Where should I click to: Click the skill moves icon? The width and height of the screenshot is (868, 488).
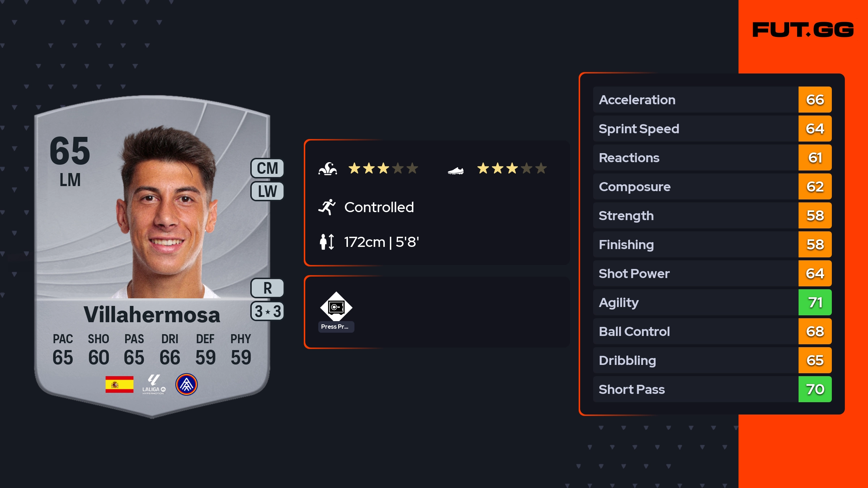tap(328, 169)
